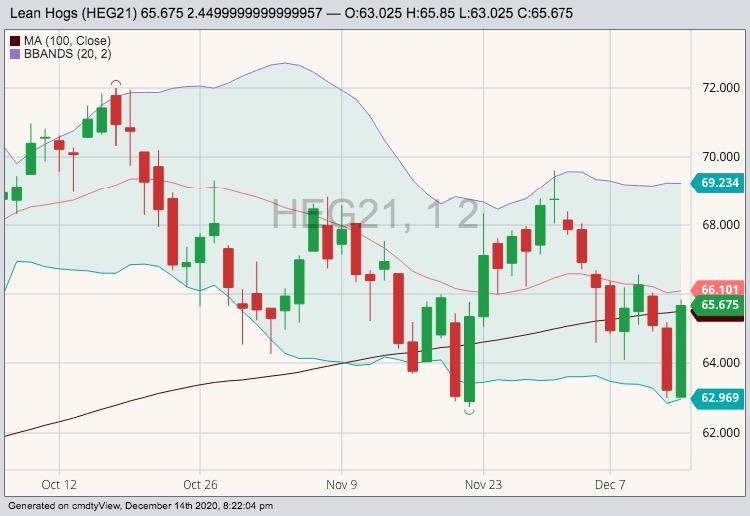Click the red arc high marker above candle
Screen dimensions: 750x516
(x=116, y=83)
